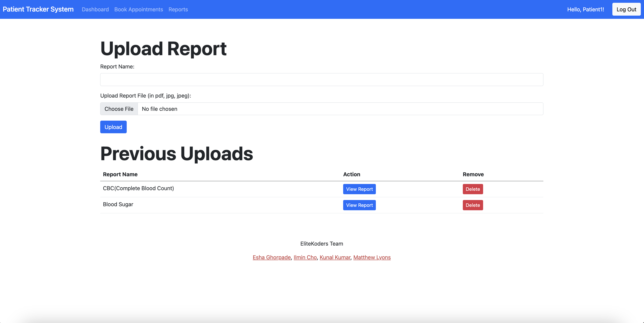Submit with the blue Upload button

tap(113, 127)
